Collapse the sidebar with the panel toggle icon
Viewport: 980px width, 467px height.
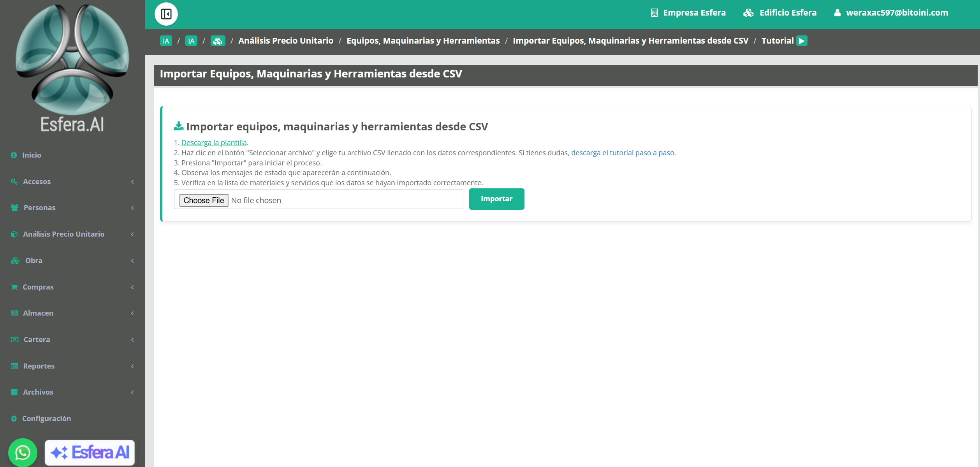coord(166,14)
